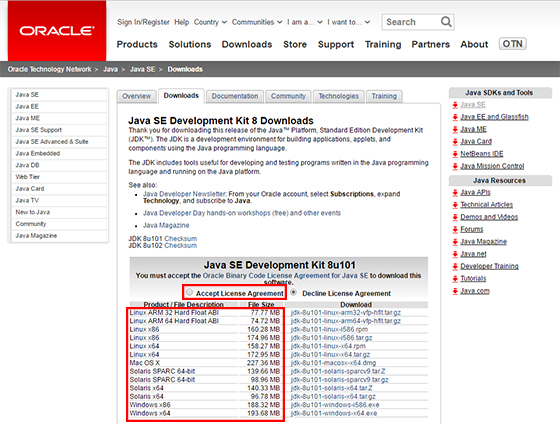The width and height of the screenshot is (560, 424).
Task: Open the Demos and Videos resource link
Action: pyautogui.click(x=489, y=217)
